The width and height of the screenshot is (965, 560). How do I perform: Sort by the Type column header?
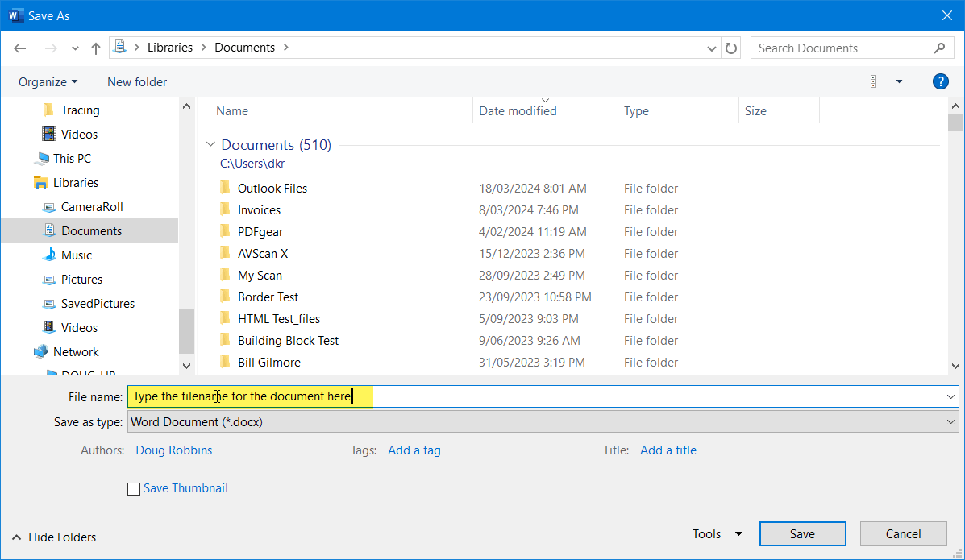pyautogui.click(x=636, y=110)
